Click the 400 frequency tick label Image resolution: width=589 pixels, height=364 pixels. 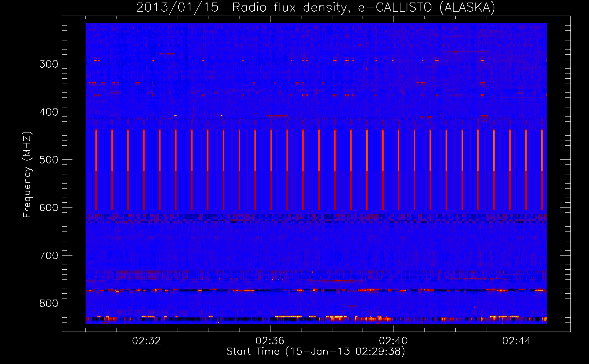pos(49,112)
